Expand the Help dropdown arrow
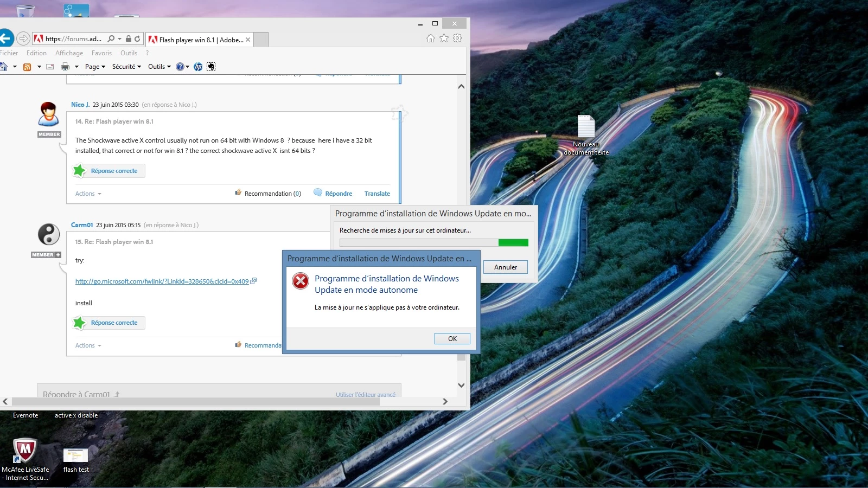 (188, 67)
